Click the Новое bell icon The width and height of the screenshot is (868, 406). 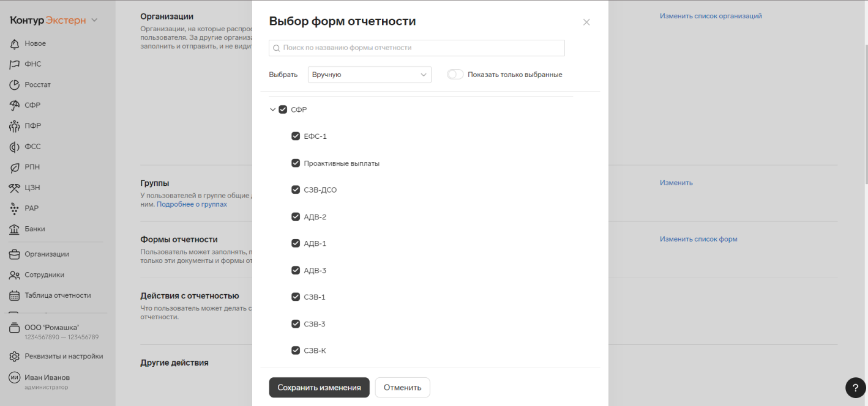(x=15, y=43)
